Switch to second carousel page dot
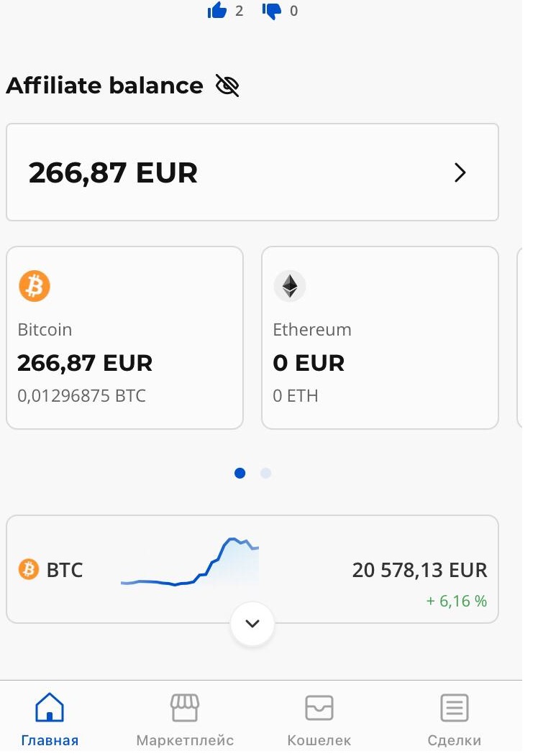This screenshot has height=756, width=538. [265, 473]
